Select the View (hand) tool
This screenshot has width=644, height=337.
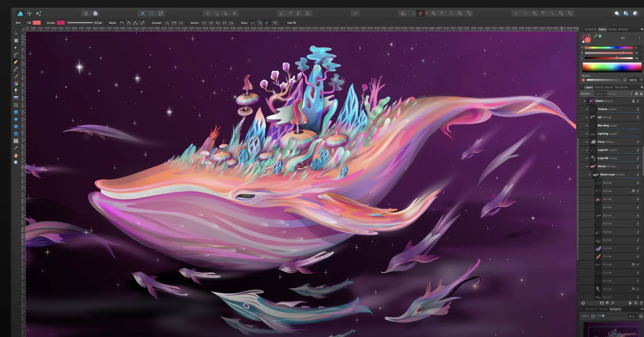[16, 155]
